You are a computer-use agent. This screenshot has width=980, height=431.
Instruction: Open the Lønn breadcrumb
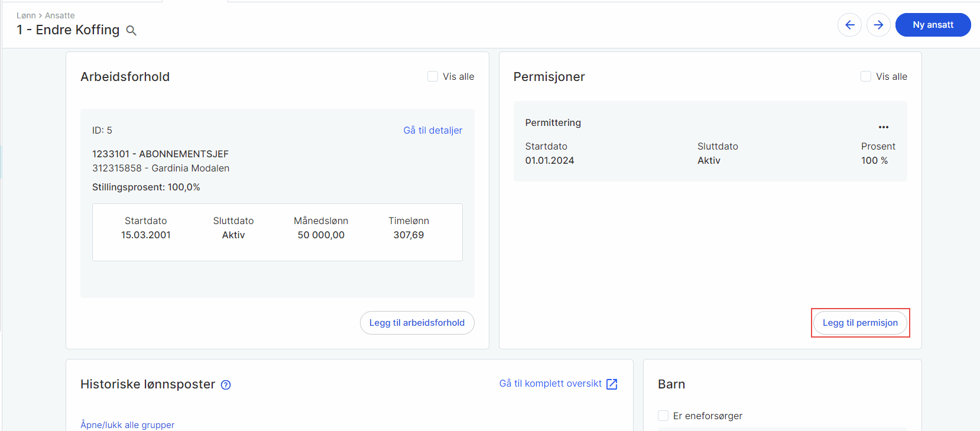tap(26, 15)
